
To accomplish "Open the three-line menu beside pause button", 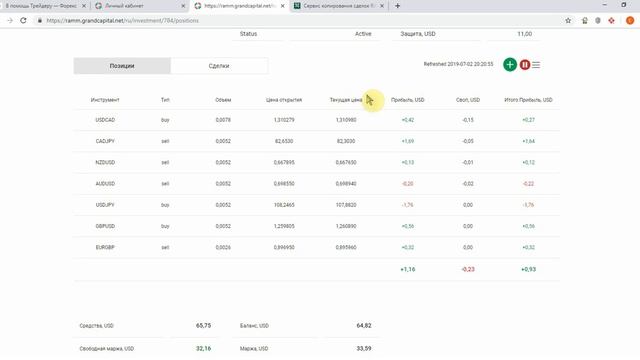I will click(x=536, y=64).
